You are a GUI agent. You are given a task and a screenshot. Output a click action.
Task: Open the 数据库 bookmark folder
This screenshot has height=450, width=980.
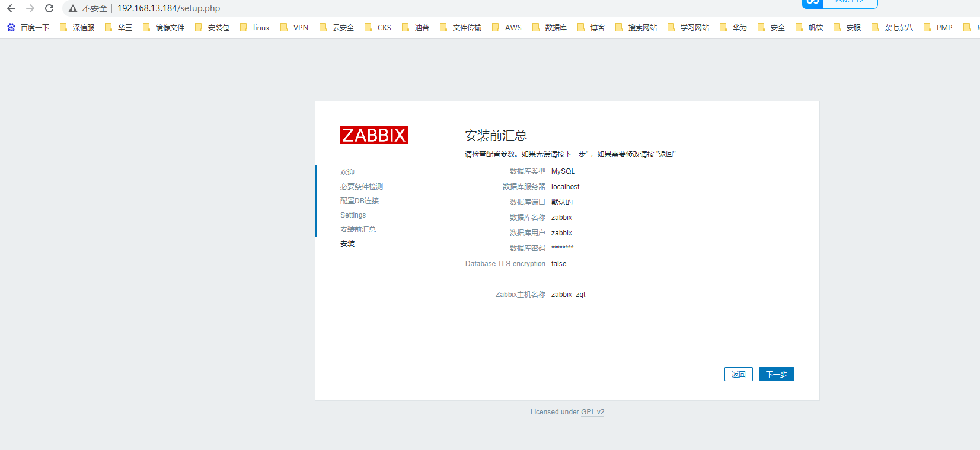[x=550, y=27]
